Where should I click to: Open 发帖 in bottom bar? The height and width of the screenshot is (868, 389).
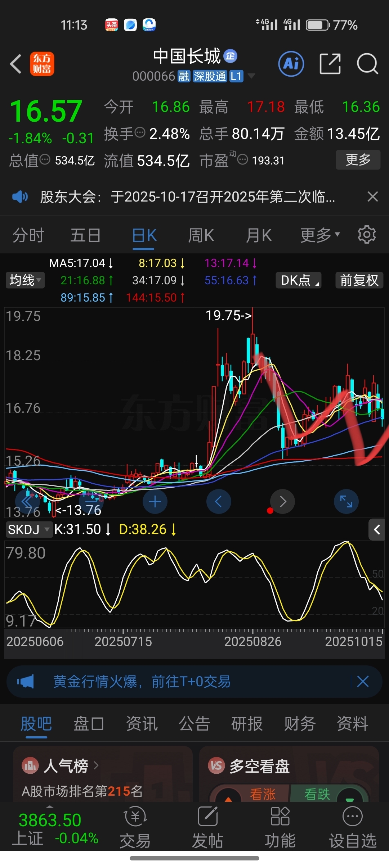208,828
